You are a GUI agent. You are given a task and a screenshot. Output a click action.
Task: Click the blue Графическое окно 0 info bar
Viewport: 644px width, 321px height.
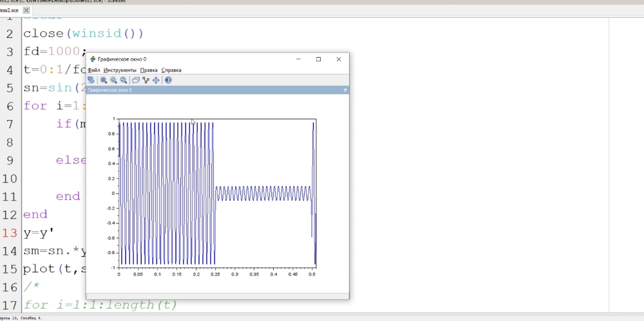pyautogui.click(x=217, y=90)
